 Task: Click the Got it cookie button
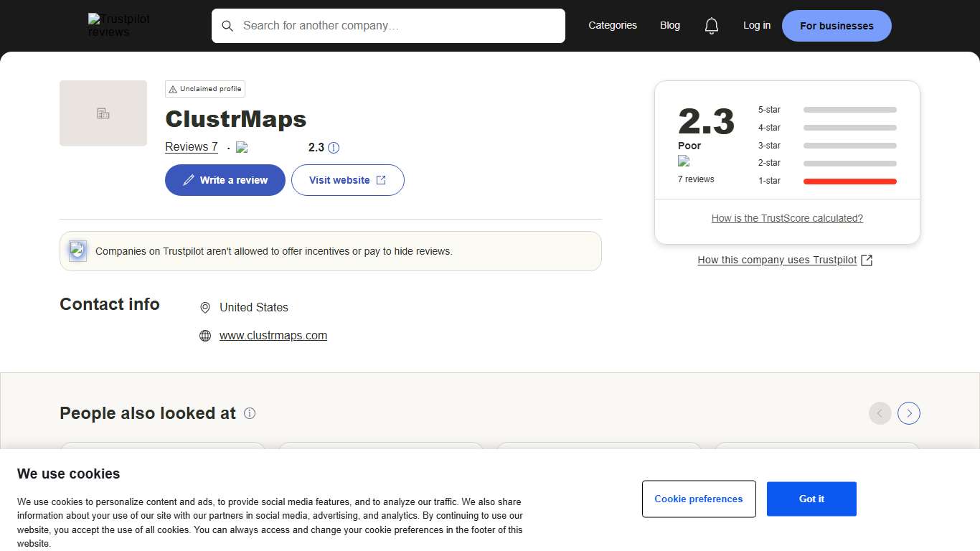[x=811, y=499]
